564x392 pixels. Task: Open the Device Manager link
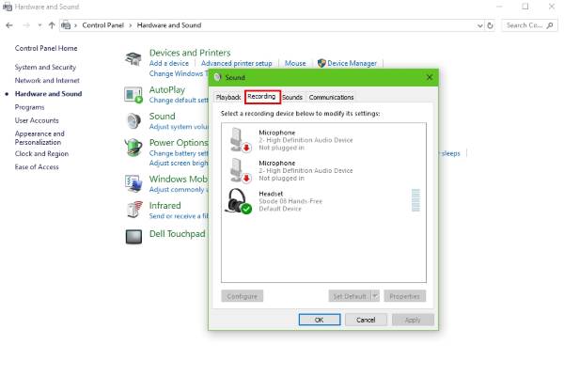(352, 63)
